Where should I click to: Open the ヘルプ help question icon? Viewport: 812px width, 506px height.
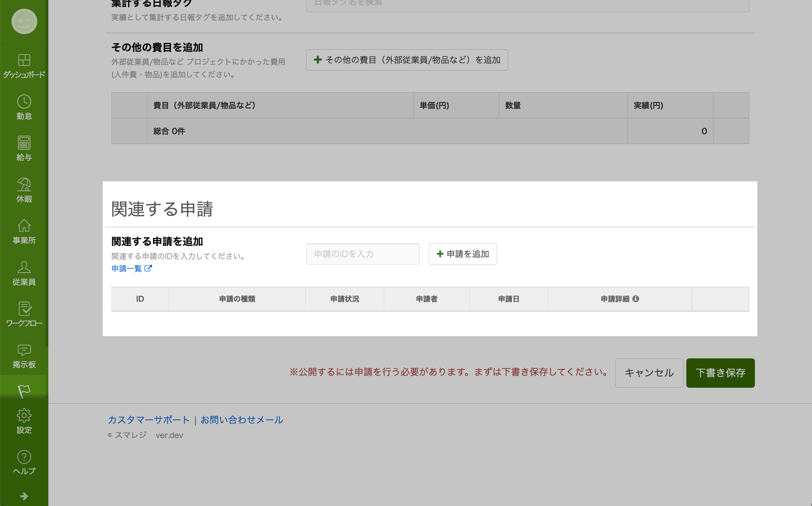tap(24, 457)
